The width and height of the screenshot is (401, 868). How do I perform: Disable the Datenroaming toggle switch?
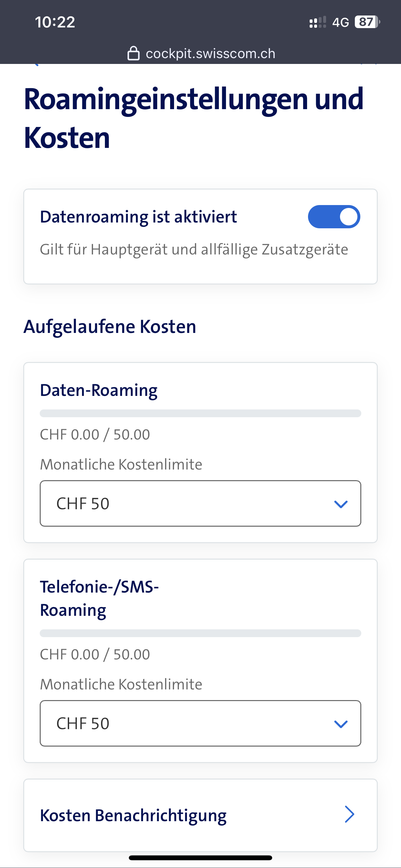[x=334, y=217]
